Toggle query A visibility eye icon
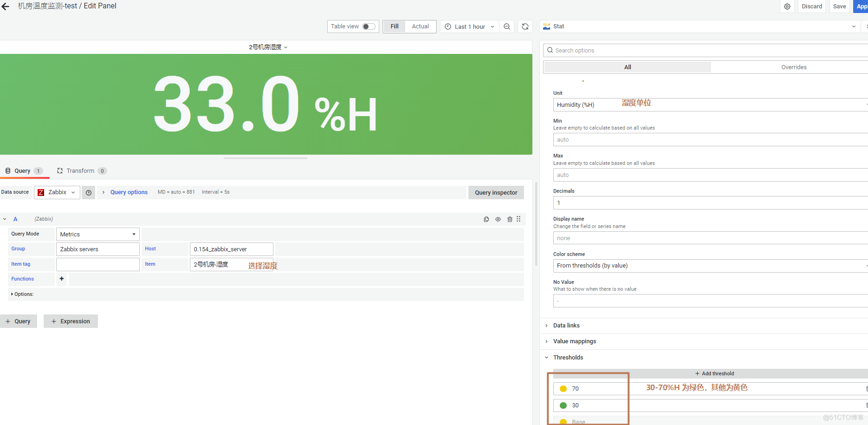The width and height of the screenshot is (868, 425). click(498, 219)
